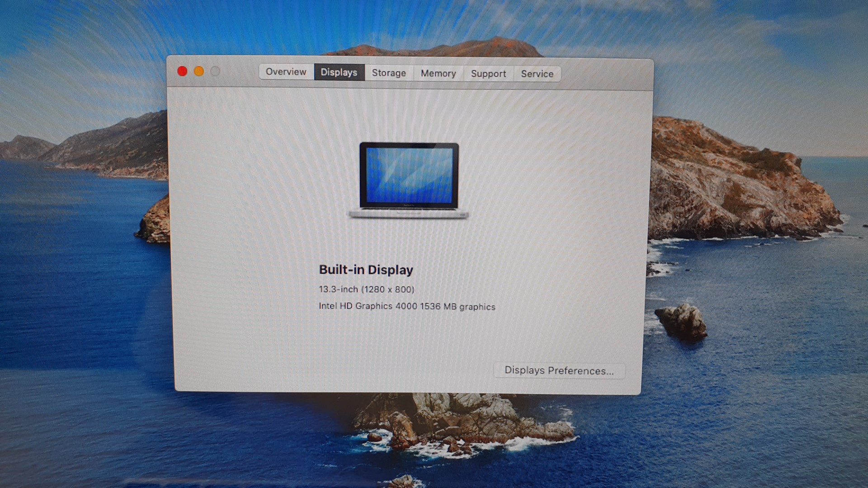This screenshot has height=488, width=868.
Task: Open the Storage tab
Action: click(389, 73)
